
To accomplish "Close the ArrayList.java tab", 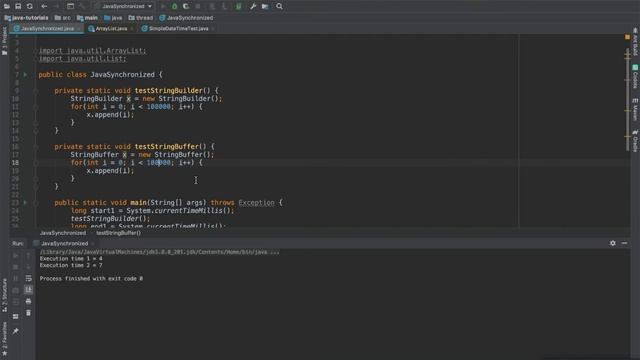I will (x=131, y=29).
